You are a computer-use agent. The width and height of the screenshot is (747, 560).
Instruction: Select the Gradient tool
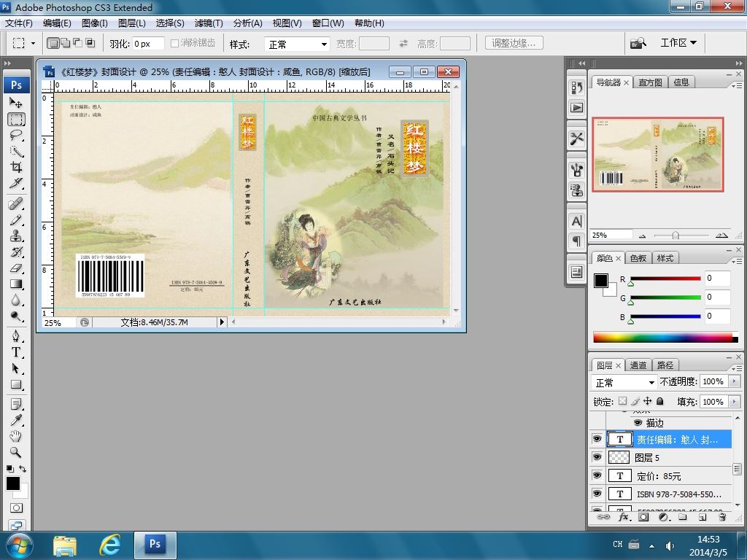click(16, 284)
